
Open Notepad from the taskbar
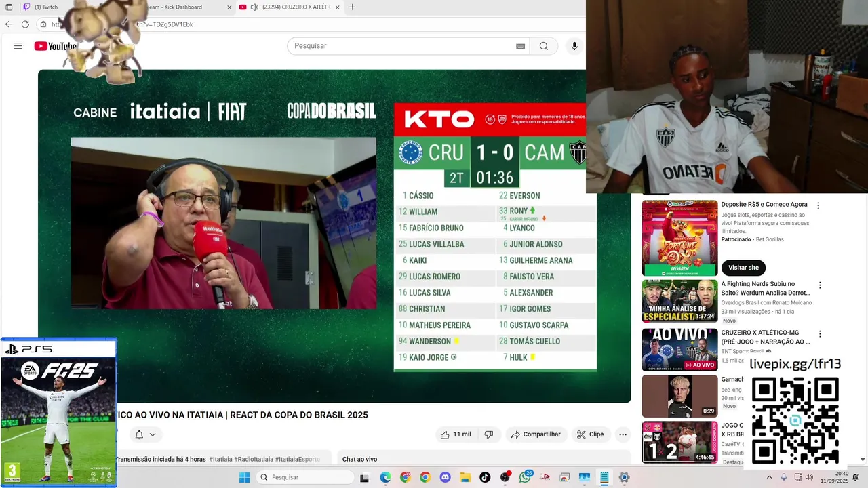(x=604, y=477)
